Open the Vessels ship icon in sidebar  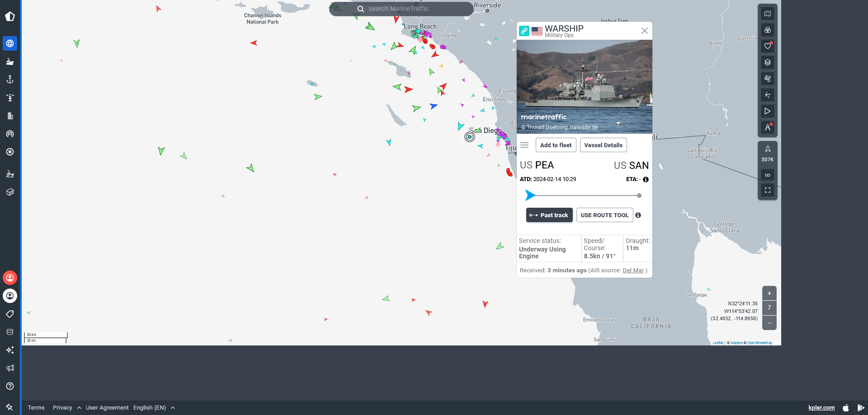pos(10,61)
